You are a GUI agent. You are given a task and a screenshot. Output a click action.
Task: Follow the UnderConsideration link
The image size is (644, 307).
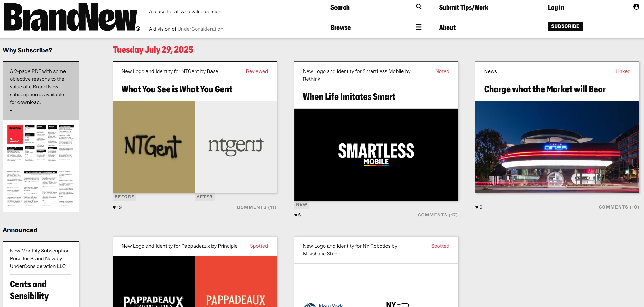click(x=200, y=29)
